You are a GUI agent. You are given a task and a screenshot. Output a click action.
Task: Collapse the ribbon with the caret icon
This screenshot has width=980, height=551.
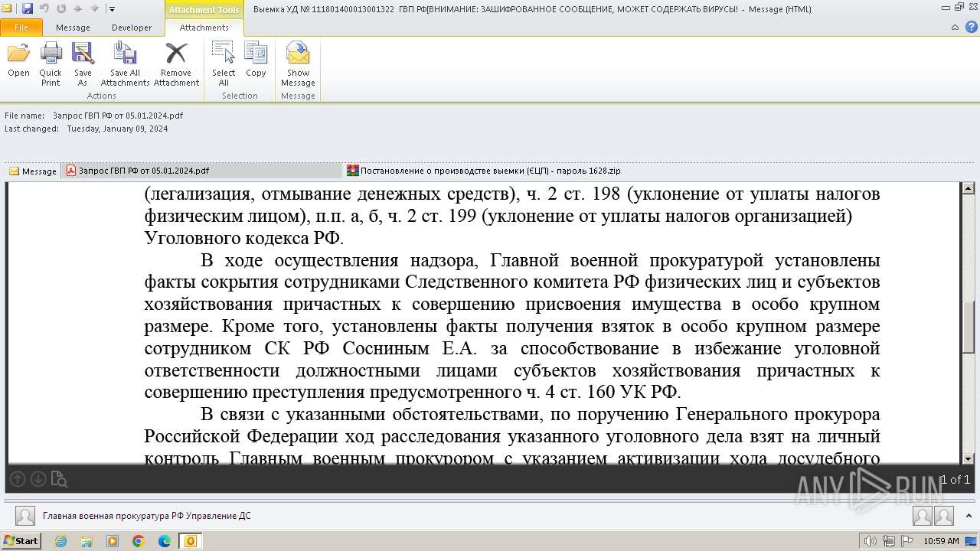pyautogui.click(x=955, y=27)
